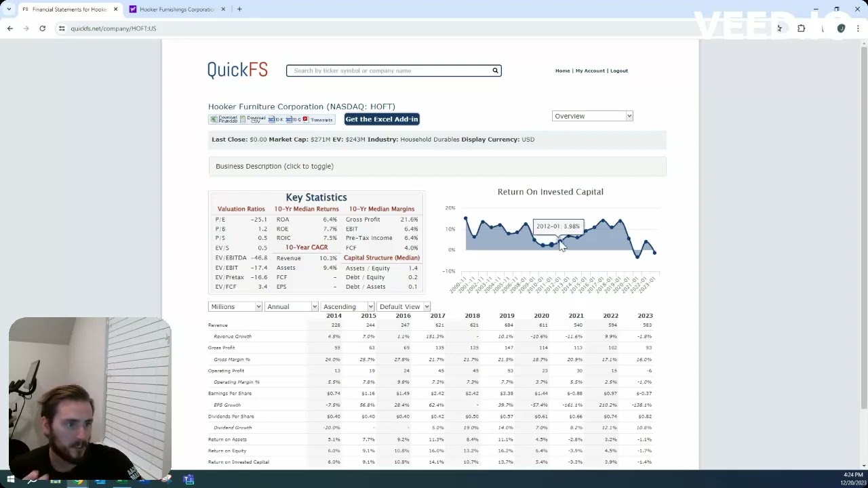Click the Home link
868x488 pixels.
pyautogui.click(x=562, y=70)
